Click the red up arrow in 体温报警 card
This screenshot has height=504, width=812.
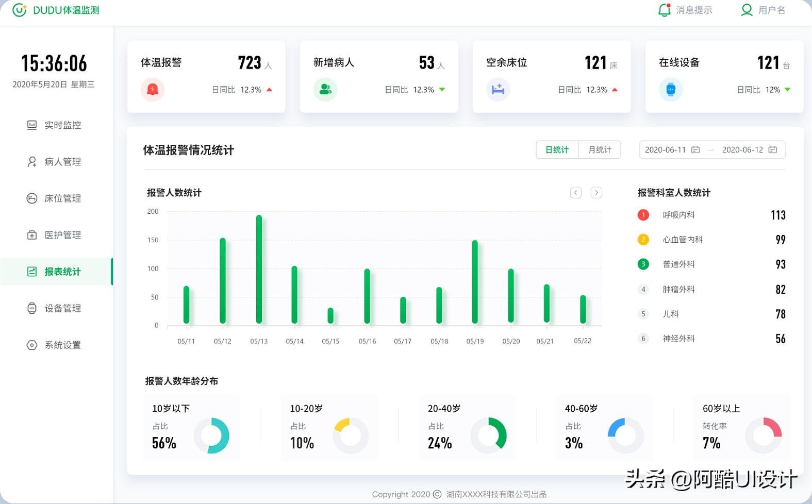(x=269, y=90)
